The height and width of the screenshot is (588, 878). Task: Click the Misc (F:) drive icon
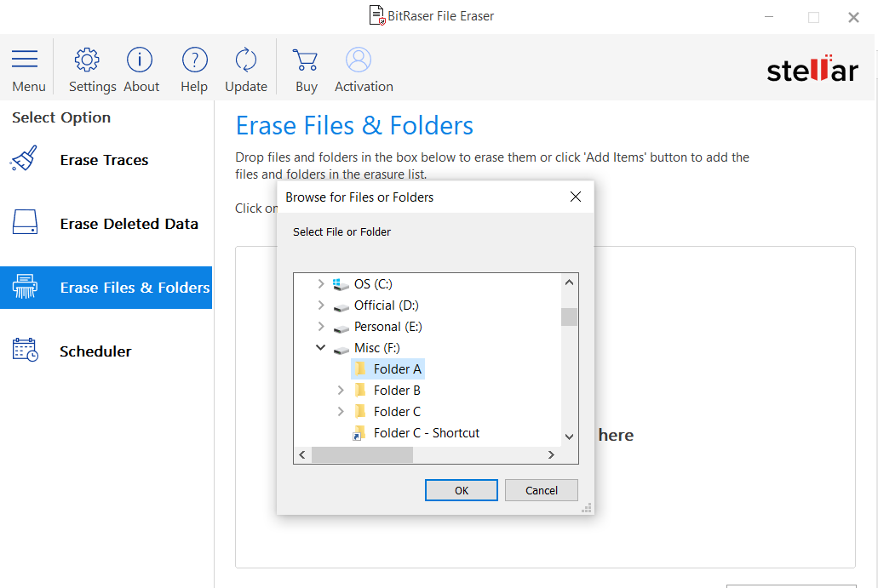point(341,349)
